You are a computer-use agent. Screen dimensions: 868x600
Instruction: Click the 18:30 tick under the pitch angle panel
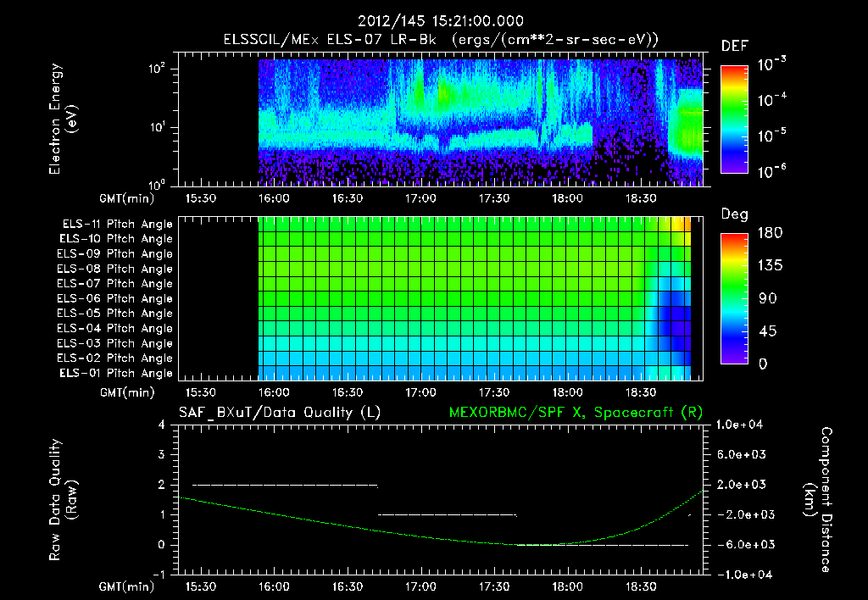coord(641,392)
